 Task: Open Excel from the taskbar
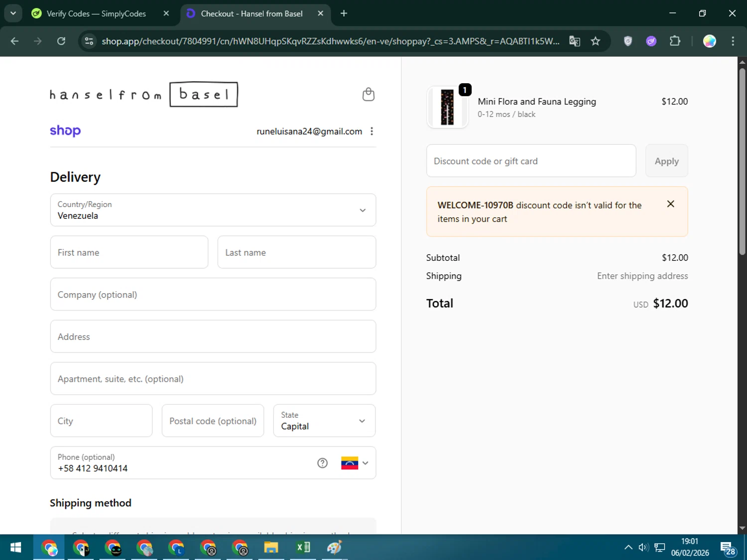[x=303, y=548]
